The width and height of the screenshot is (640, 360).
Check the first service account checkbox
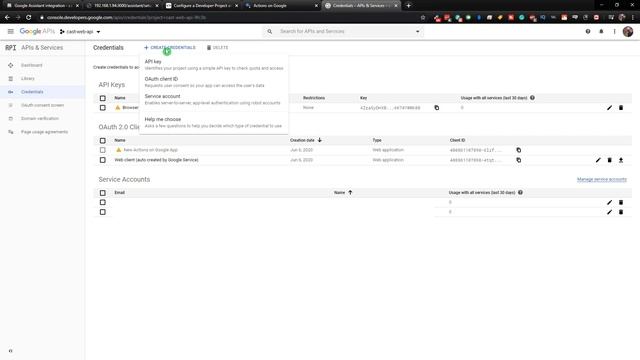pos(102,202)
